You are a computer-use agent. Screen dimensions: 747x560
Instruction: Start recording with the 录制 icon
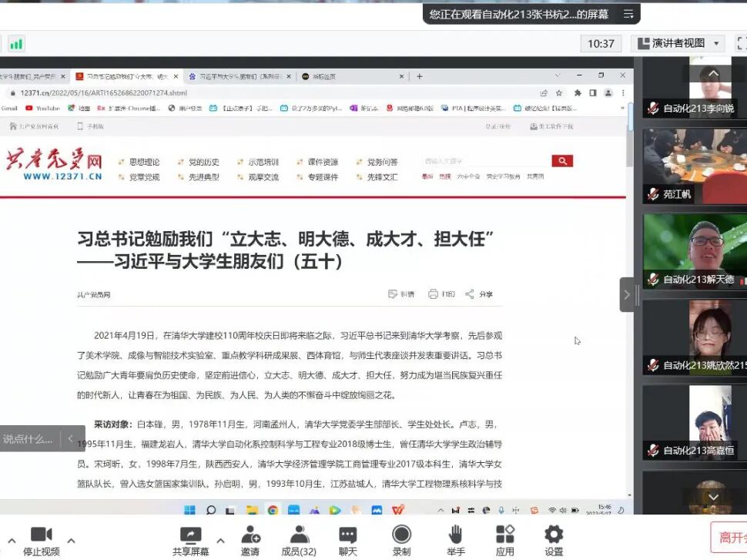click(401, 535)
